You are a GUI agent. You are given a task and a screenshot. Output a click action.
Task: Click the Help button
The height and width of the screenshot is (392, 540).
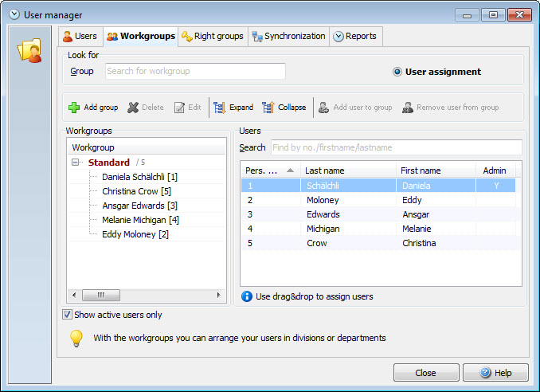495,373
